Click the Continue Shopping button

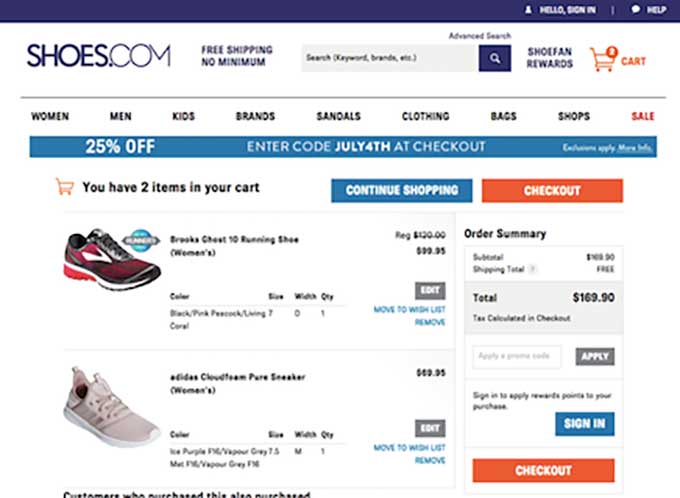[402, 190]
